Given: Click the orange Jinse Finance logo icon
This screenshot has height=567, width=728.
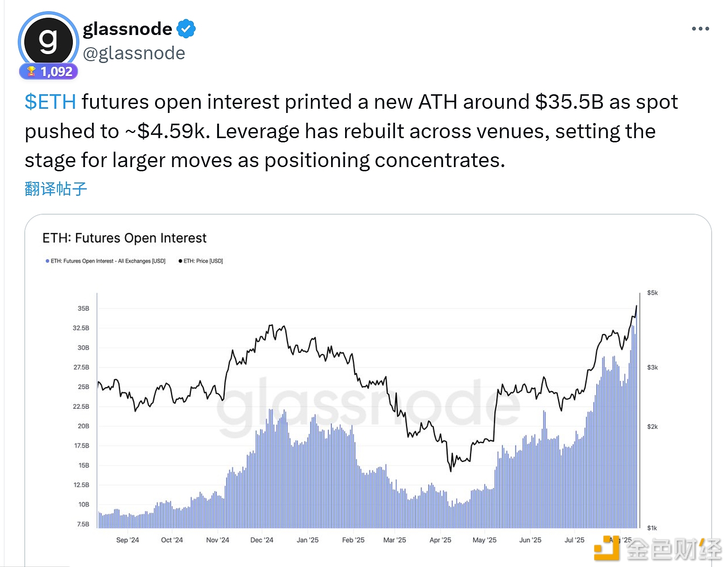Looking at the screenshot, I should (x=606, y=548).
